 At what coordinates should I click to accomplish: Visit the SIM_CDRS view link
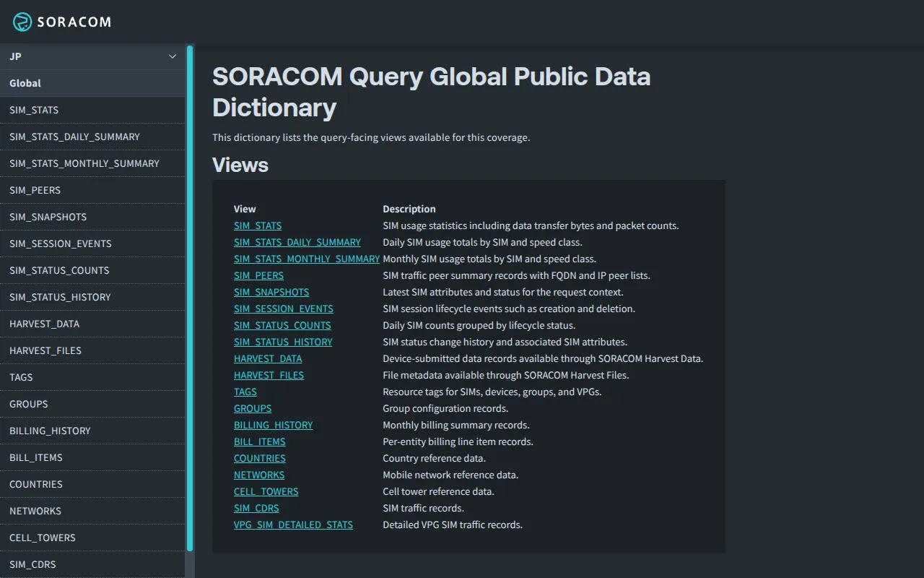(x=256, y=508)
